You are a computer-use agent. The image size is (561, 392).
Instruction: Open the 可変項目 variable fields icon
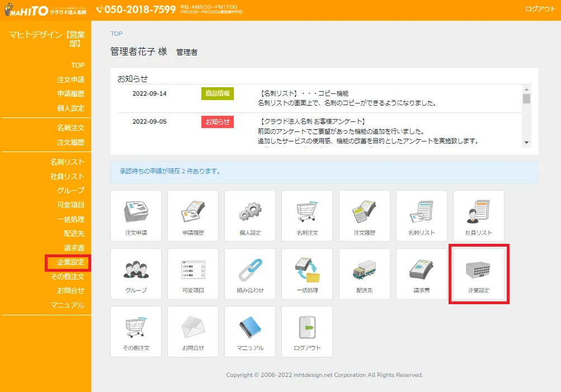pyautogui.click(x=192, y=274)
